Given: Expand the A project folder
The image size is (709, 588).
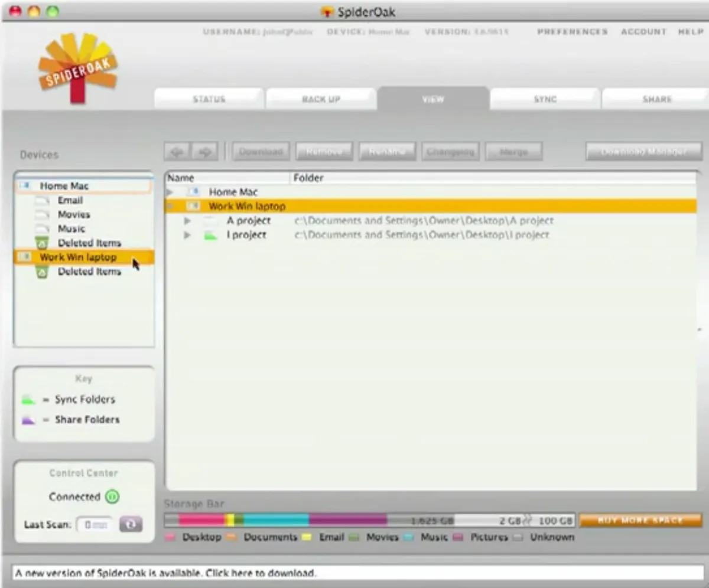Looking at the screenshot, I should pyautogui.click(x=187, y=221).
